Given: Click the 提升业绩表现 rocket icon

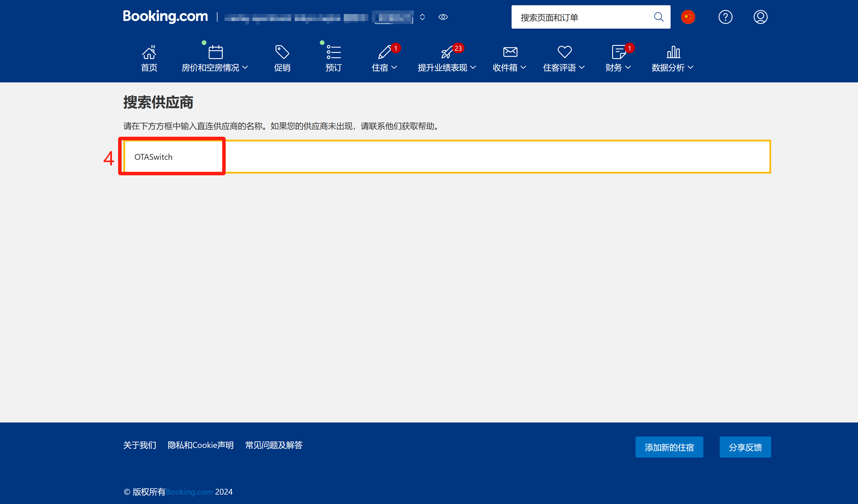Looking at the screenshot, I should tap(447, 52).
